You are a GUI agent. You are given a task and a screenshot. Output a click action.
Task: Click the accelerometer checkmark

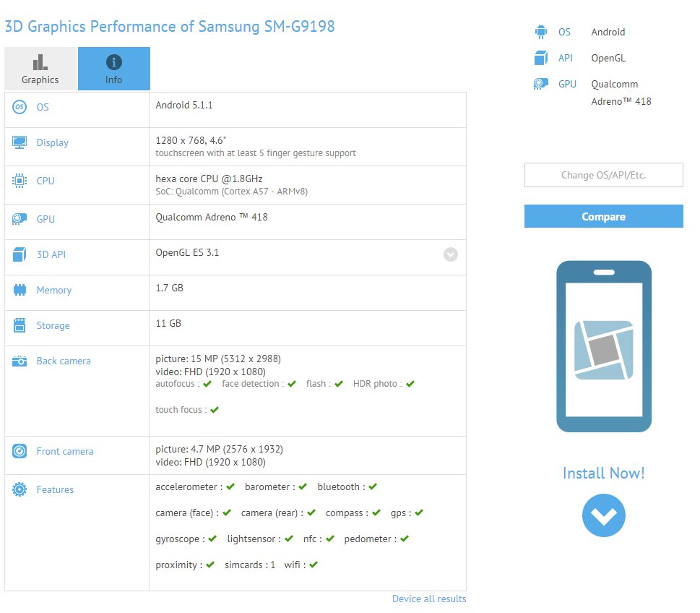(230, 486)
